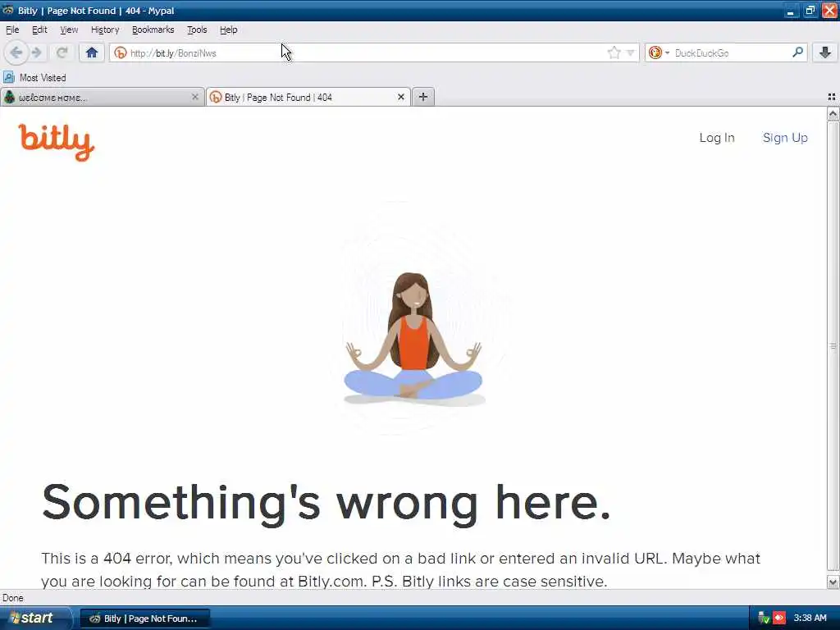This screenshot has width=840, height=630.
Task: Reload the current page
Action: (62, 52)
